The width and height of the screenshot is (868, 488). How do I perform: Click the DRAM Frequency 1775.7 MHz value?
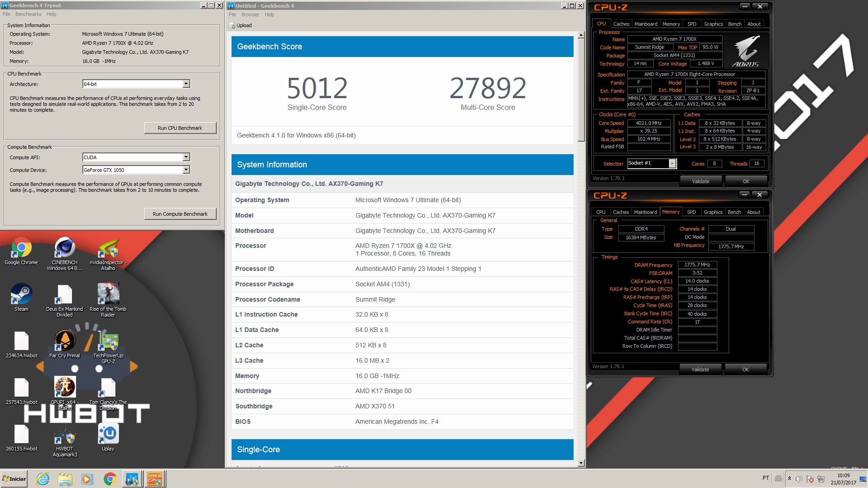click(697, 265)
